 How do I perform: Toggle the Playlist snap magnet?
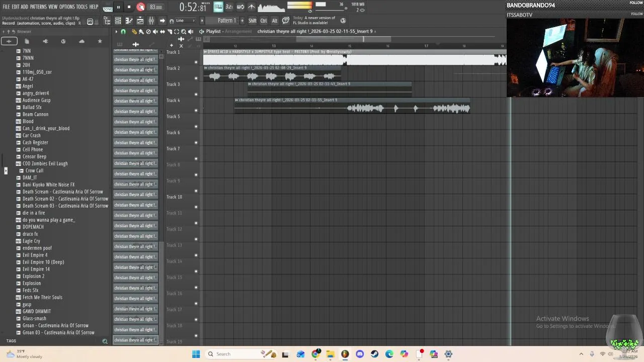tap(123, 32)
